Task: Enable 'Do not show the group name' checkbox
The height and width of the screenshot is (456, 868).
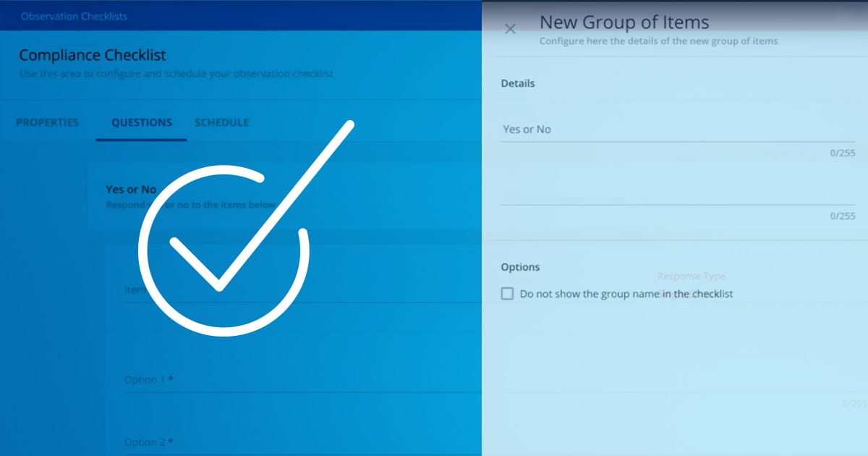Action: (x=507, y=294)
